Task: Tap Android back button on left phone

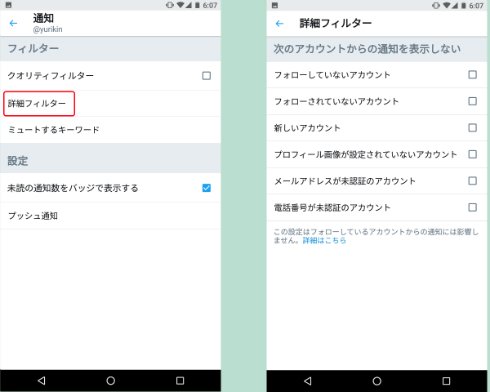Action: click(x=42, y=381)
